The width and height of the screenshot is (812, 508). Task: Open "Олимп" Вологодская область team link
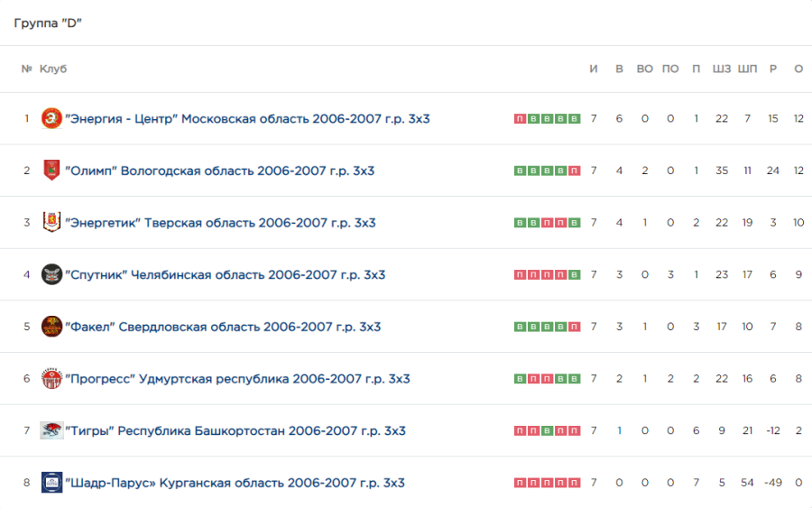coord(219,171)
